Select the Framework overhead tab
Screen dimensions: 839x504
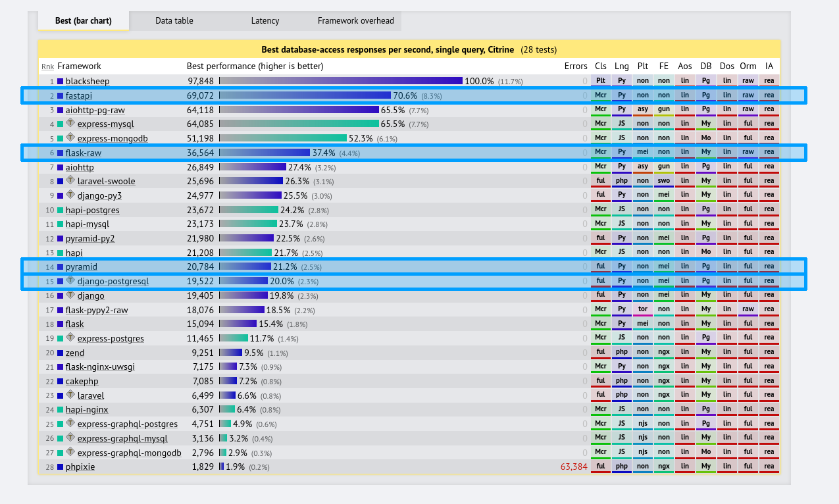pos(356,21)
